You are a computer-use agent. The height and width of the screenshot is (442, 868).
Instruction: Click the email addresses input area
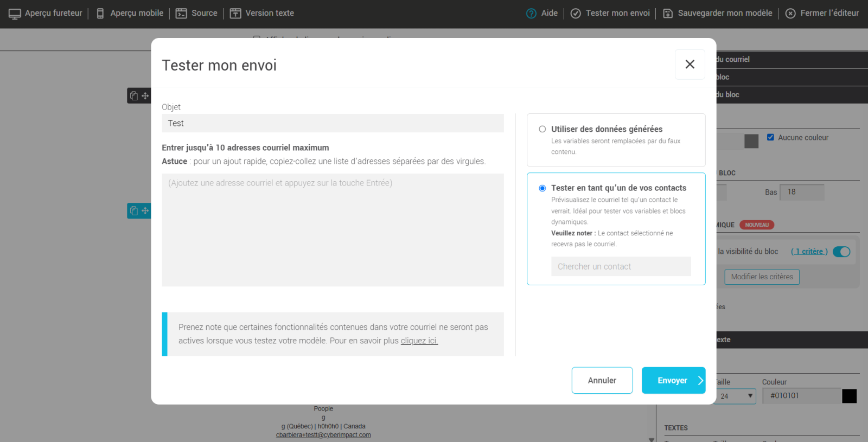(x=333, y=229)
